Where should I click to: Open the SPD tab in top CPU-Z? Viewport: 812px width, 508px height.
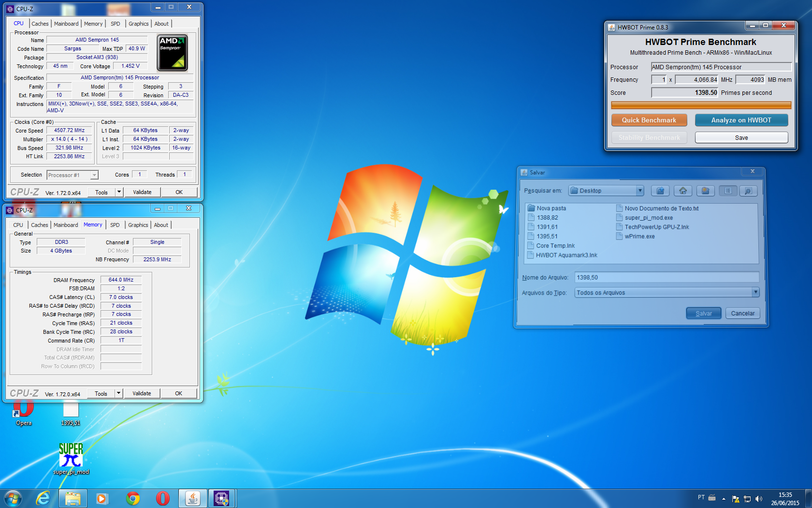pyautogui.click(x=115, y=24)
